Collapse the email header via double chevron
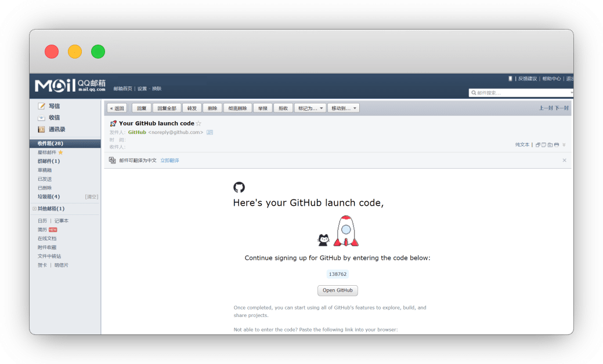The image size is (603, 364). coord(564,144)
